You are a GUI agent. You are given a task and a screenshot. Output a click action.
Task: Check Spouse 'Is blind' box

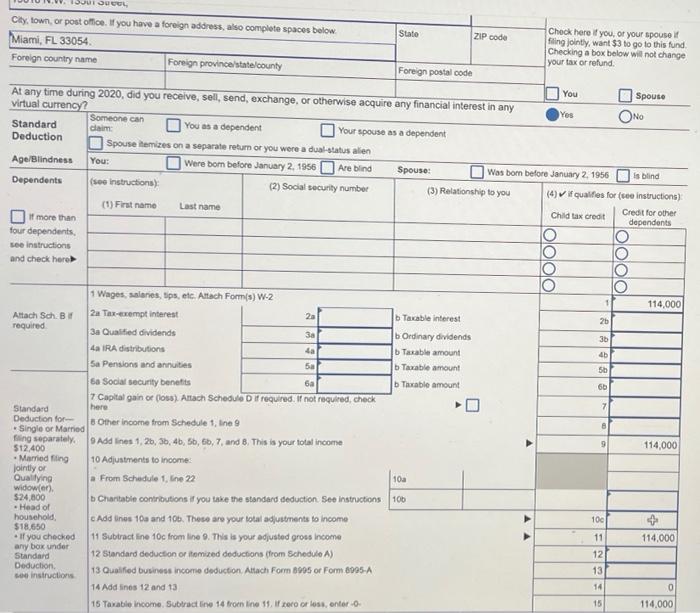(x=623, y=175)
